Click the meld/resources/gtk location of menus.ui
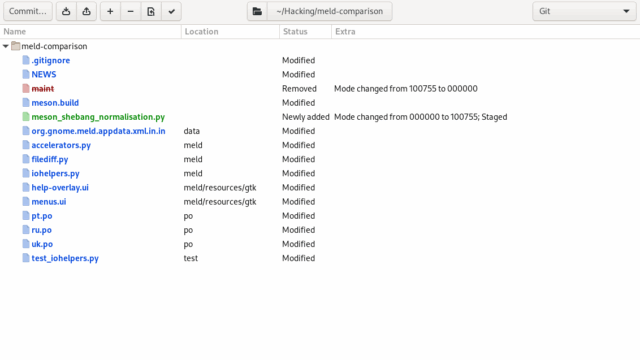The width and height of the screenshot is (640, 360). tap(220, 202)
